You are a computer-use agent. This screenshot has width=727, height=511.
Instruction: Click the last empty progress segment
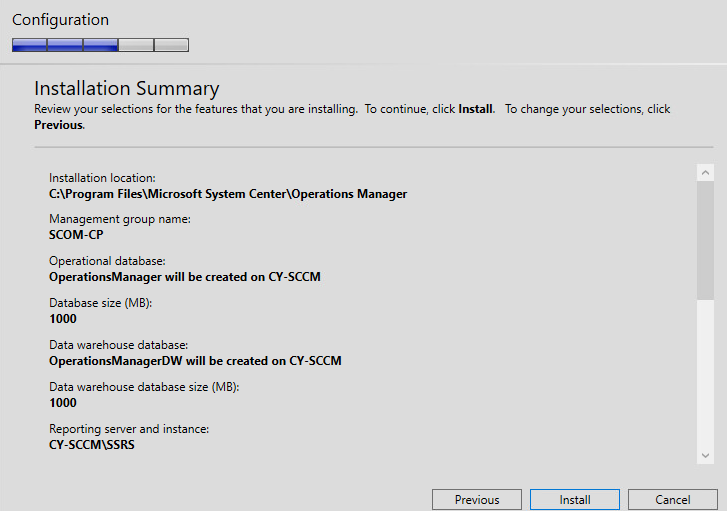[x=172, y=45]
